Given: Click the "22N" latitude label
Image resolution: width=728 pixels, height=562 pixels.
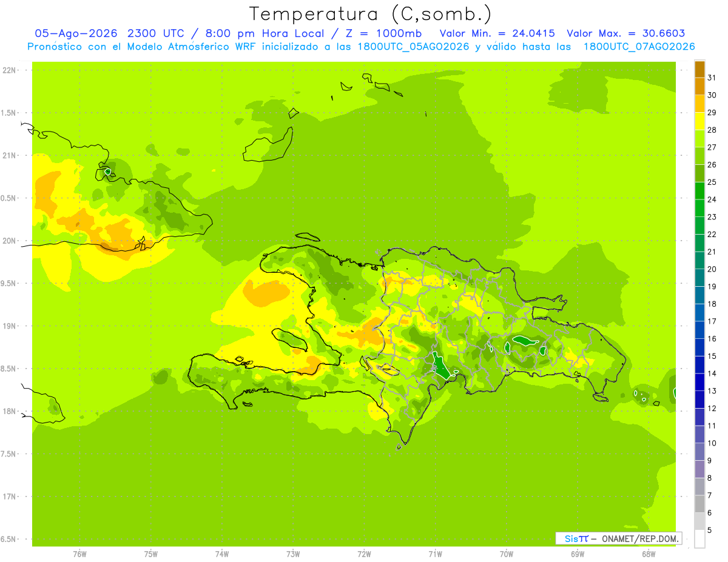Looking at the screenshot, I should tap(9, 70).
